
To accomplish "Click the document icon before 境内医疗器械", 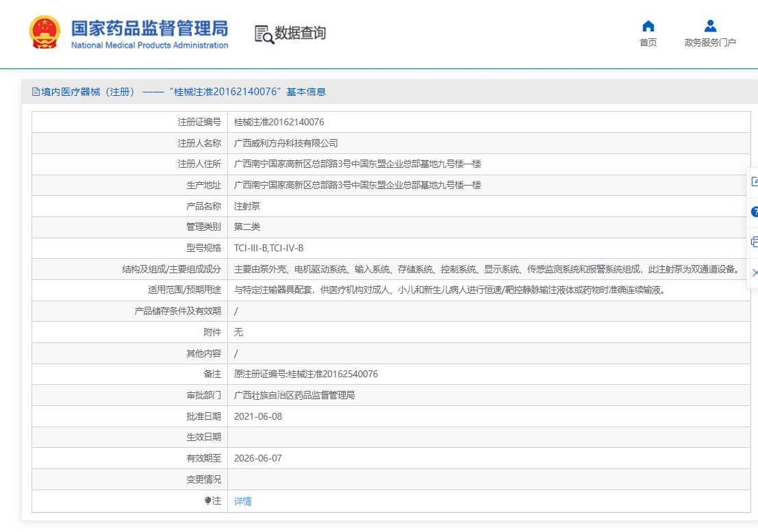I will click(36, 92).
